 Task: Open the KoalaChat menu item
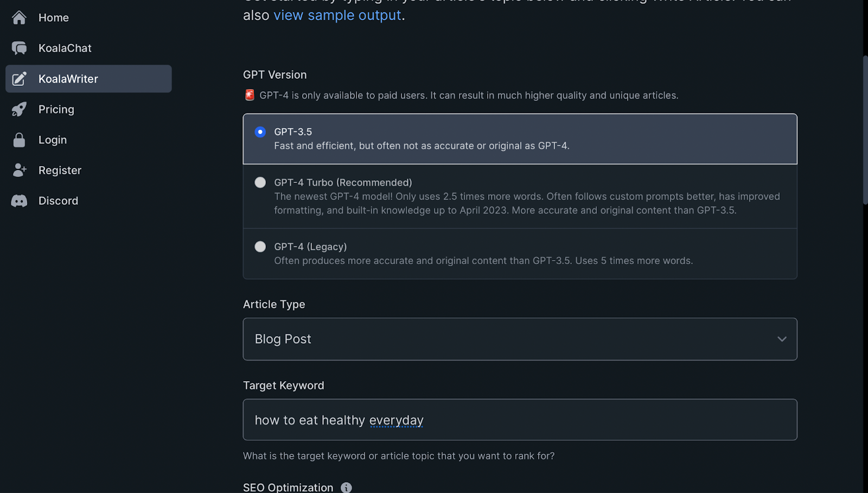pos(88,48)
